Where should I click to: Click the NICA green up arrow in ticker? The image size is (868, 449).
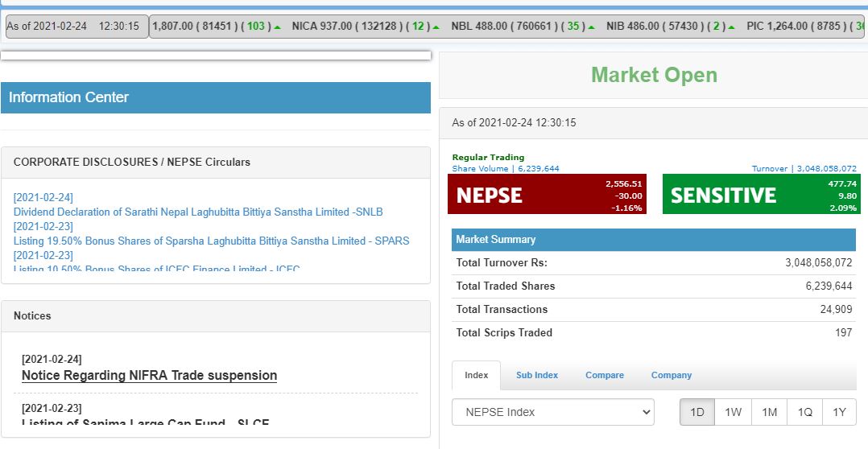(x=436, y=27)
